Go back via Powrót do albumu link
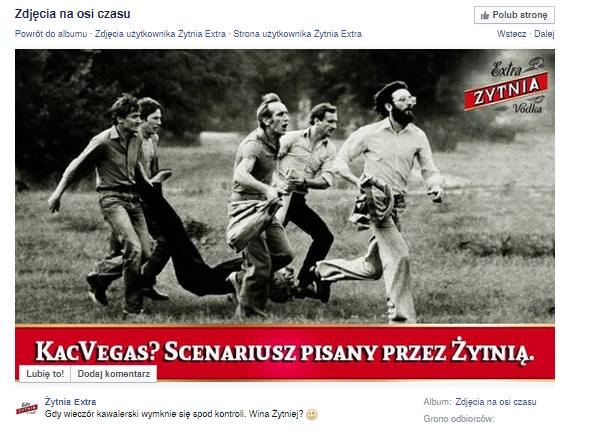596x440 pixels. point(51,34)
